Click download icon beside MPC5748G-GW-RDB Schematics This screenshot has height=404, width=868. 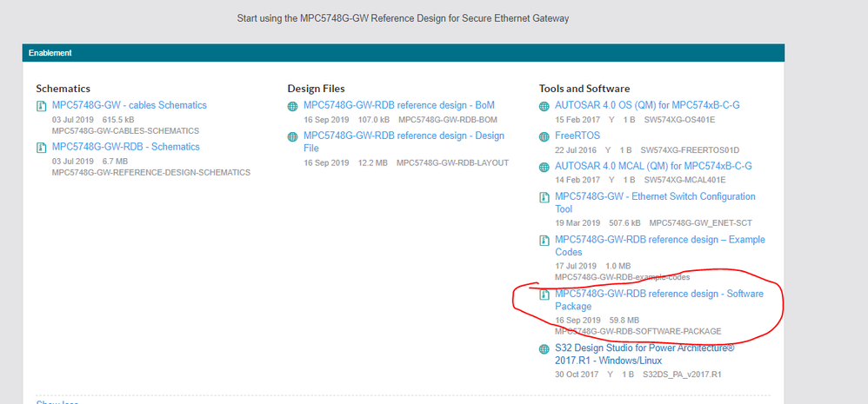click(x=41, y=148)
